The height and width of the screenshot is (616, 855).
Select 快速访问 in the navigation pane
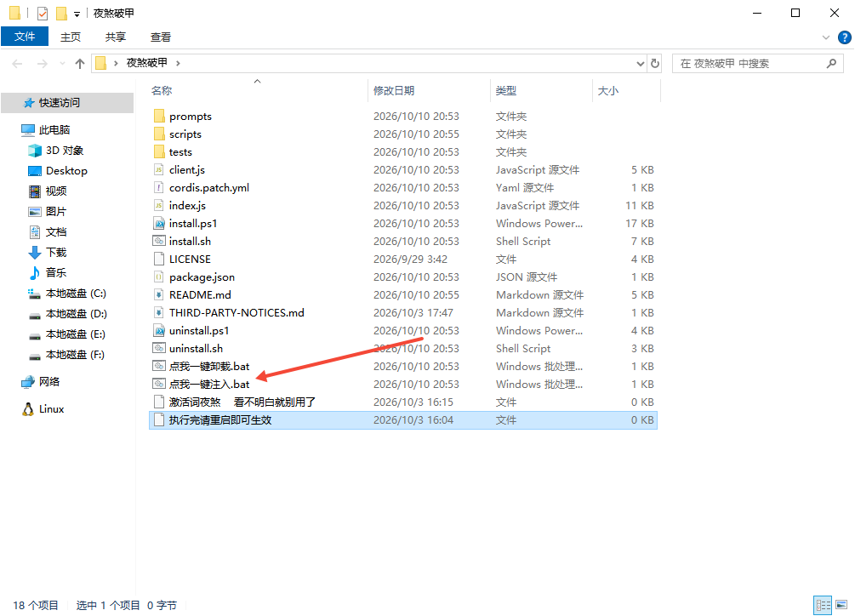(67, 102)
